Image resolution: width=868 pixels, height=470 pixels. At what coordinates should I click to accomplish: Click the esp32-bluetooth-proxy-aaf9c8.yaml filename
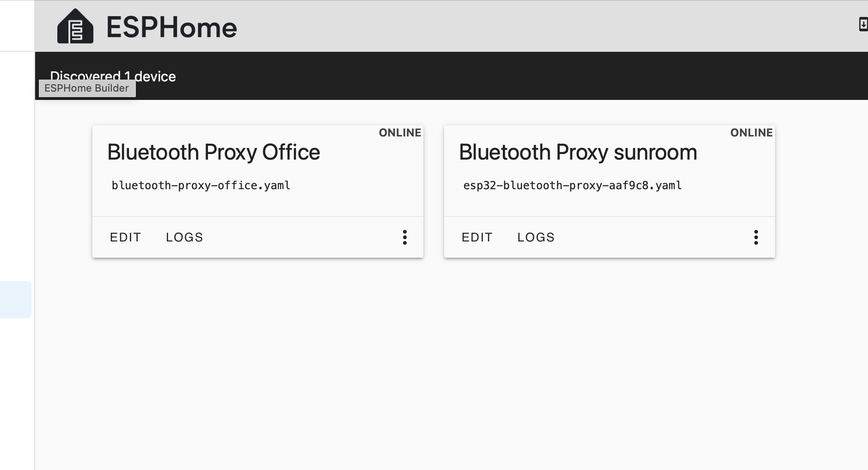pyautogui.click(x=572, y=186)
